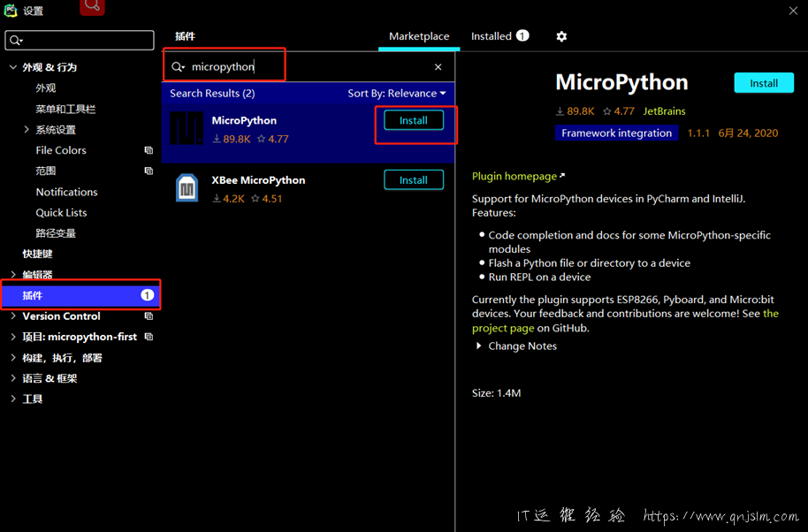Install MicroPython from the results list

pyautogui.click(x=413, y=120)
